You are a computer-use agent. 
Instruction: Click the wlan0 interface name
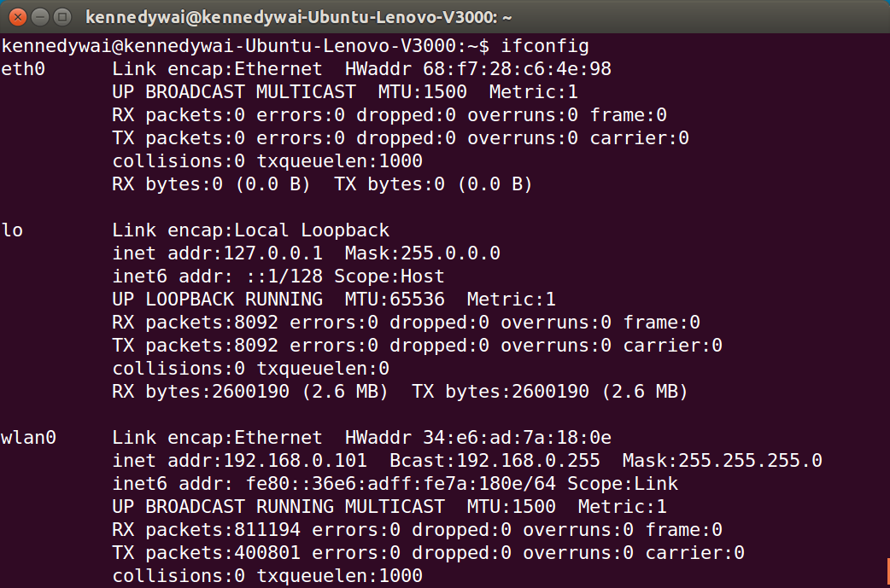[x=28, y=436]
